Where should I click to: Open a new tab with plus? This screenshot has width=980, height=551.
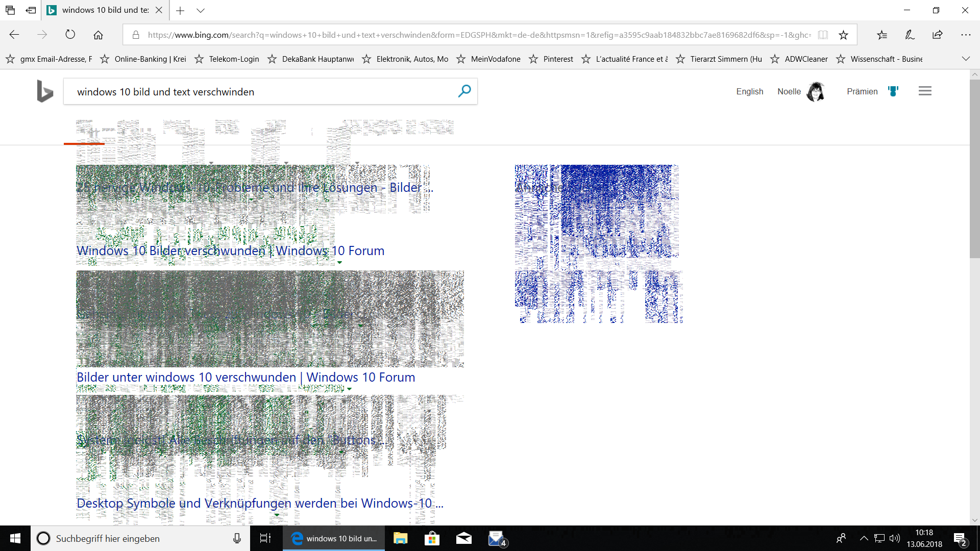point(180,10)
